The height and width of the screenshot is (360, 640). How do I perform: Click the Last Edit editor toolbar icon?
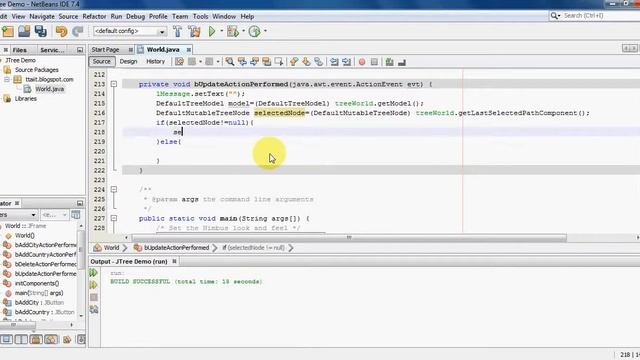coord(179,62)
